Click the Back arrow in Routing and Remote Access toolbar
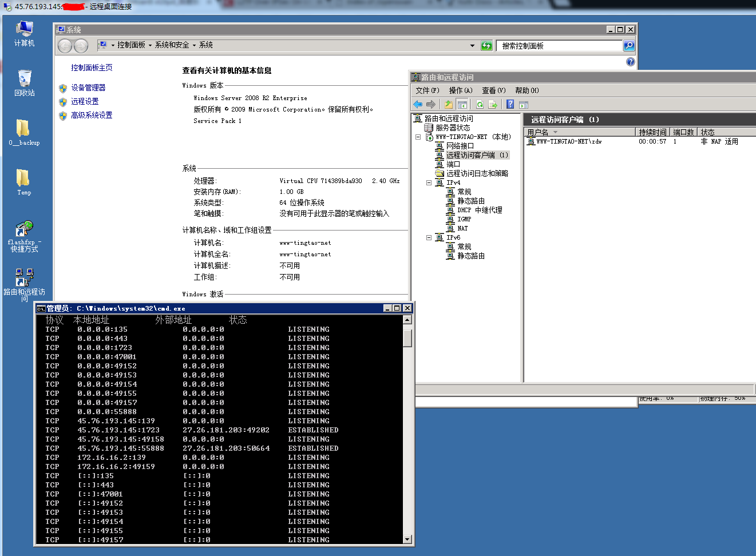The image size is (756, 556). coord(418,104)
